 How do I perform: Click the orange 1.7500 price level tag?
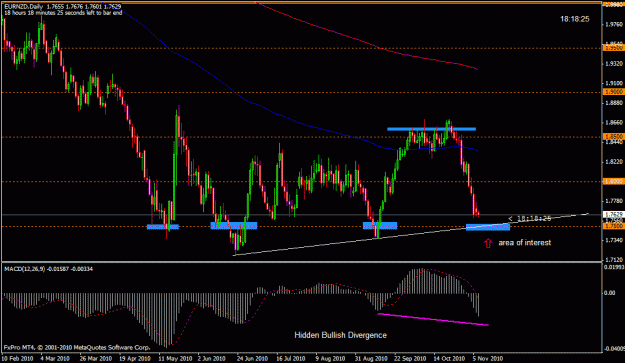614,226
